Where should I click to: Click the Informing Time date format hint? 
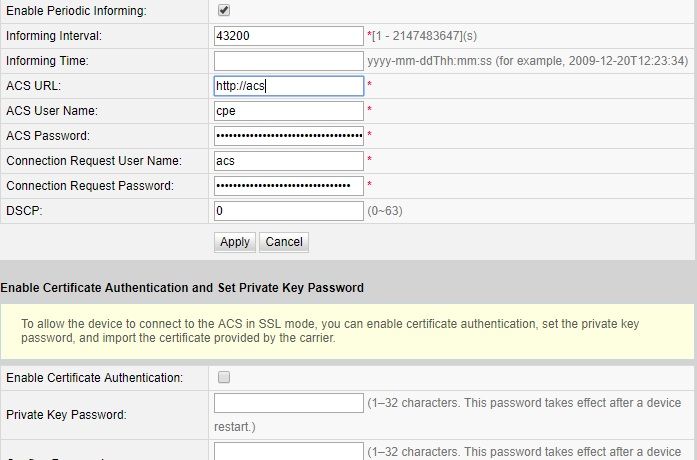coord(527,61)
